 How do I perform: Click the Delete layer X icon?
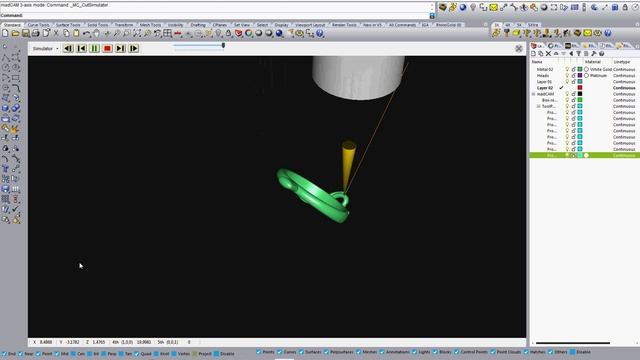coord(548,53)
